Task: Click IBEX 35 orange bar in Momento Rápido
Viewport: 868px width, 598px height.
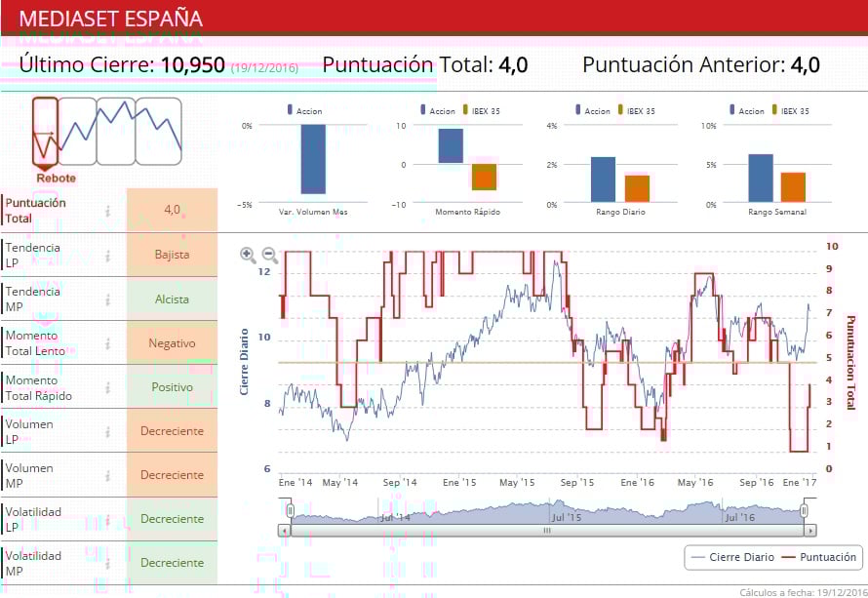Action: tap(484, 178)
